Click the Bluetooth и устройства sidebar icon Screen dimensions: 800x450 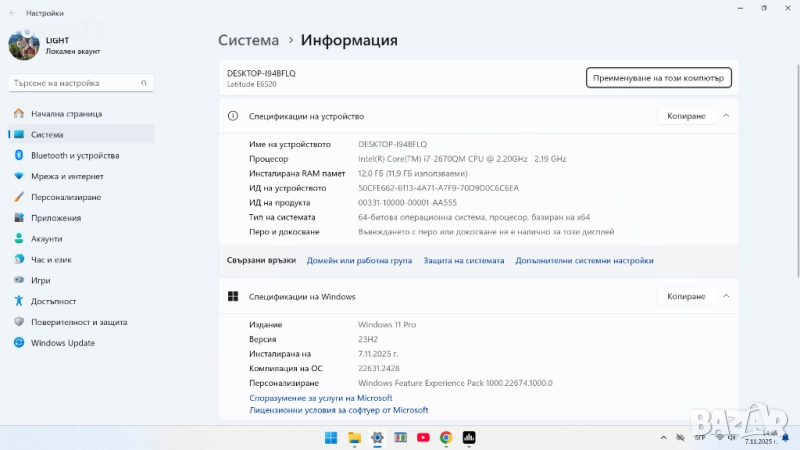click(18, 155)
